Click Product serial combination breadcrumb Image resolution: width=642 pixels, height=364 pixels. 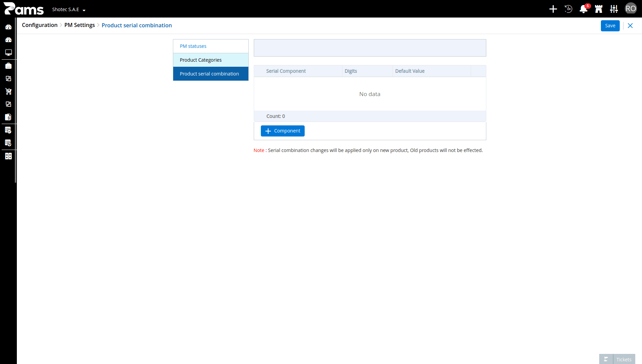(137, 25)
